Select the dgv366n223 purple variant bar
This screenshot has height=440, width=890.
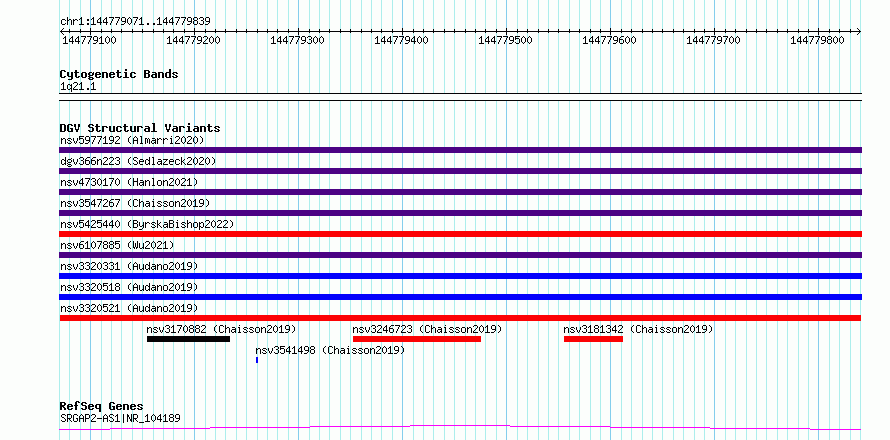click(460, 171)
